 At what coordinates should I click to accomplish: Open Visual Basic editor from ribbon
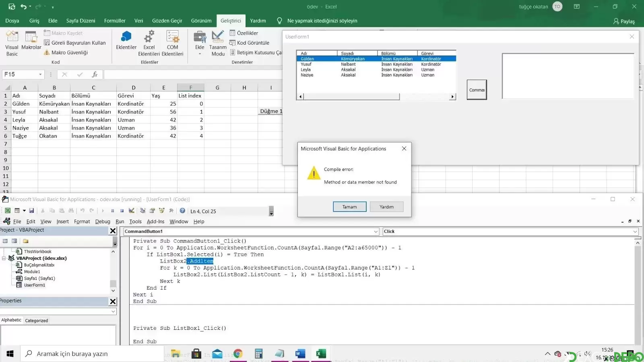tap(12, 43)
